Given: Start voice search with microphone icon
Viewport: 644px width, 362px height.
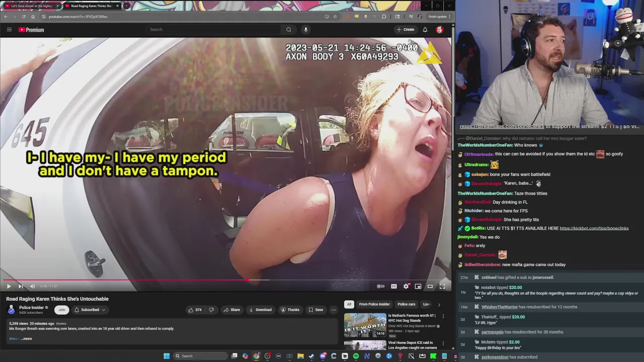Looking at the screenshot, I should click(x=305, y=29).
